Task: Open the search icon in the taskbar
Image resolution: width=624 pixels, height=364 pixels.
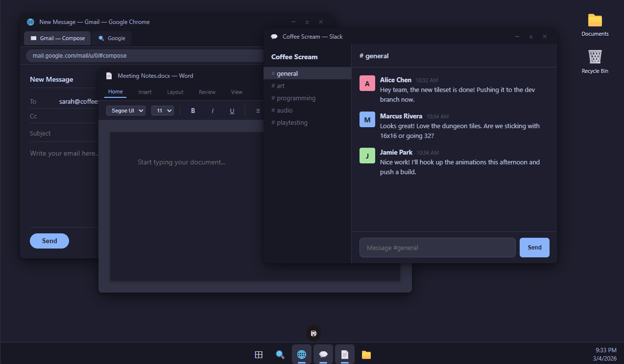Action: [280, 354]
